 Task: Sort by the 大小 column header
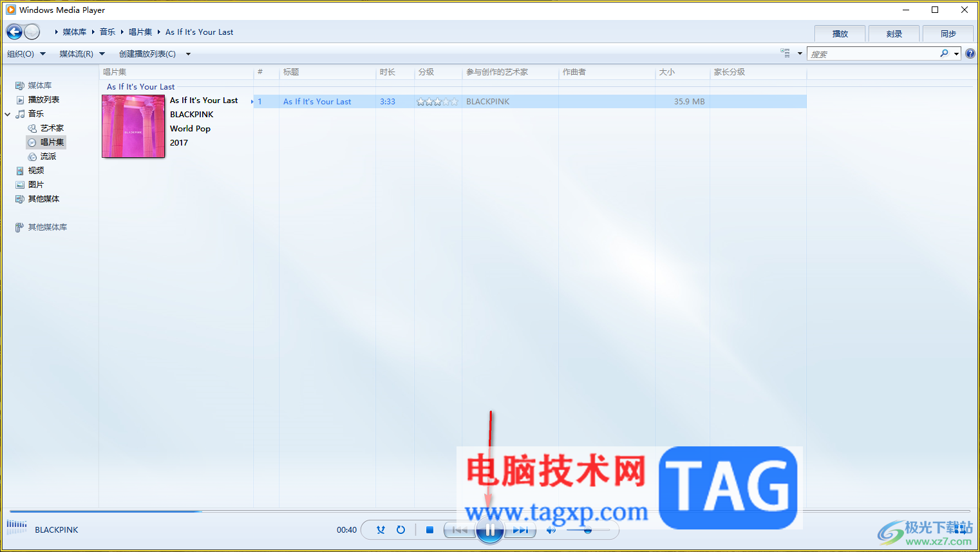tap(682, 72)
